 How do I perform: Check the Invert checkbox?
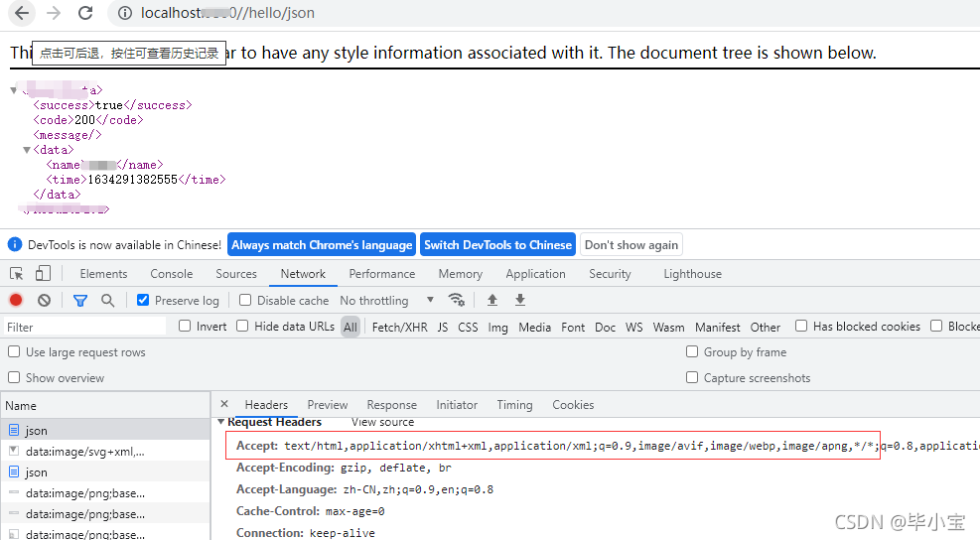click(x=185, y=326)
